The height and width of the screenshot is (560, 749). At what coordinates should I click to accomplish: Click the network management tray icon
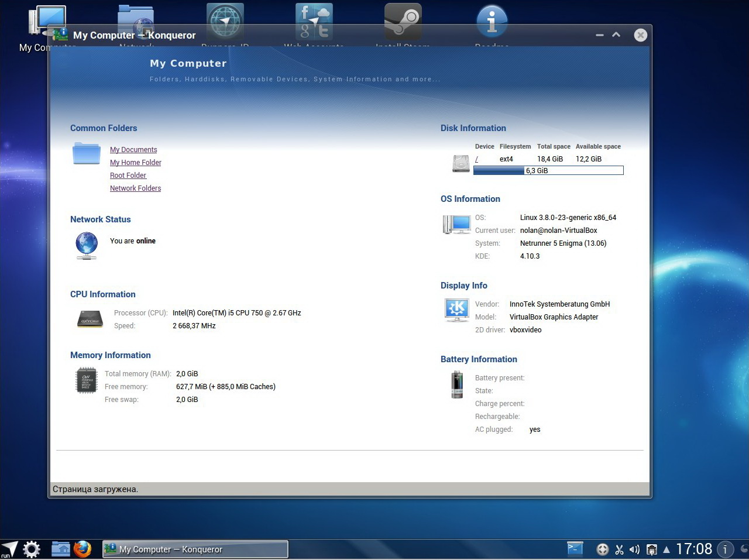(651, 549)
